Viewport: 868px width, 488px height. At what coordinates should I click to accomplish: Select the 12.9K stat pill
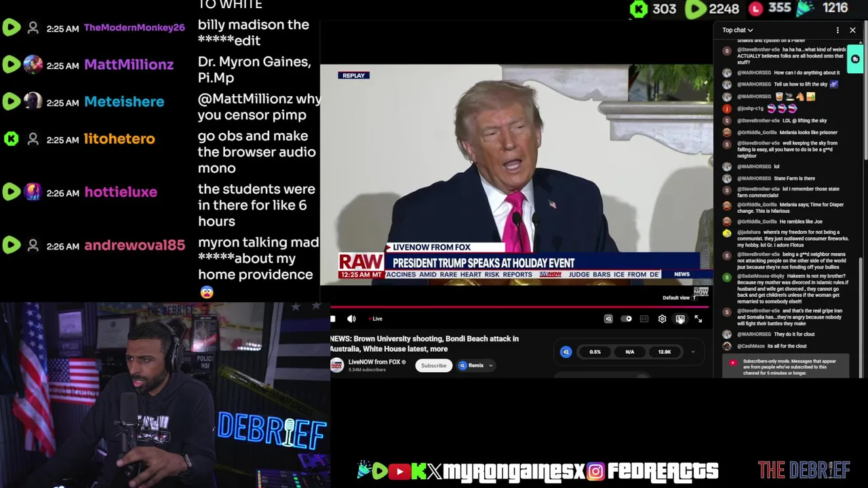(x=664, y=352)
